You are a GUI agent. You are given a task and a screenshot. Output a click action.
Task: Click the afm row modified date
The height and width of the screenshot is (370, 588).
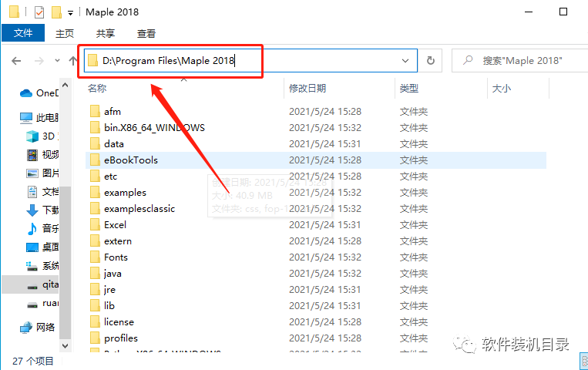325,112
